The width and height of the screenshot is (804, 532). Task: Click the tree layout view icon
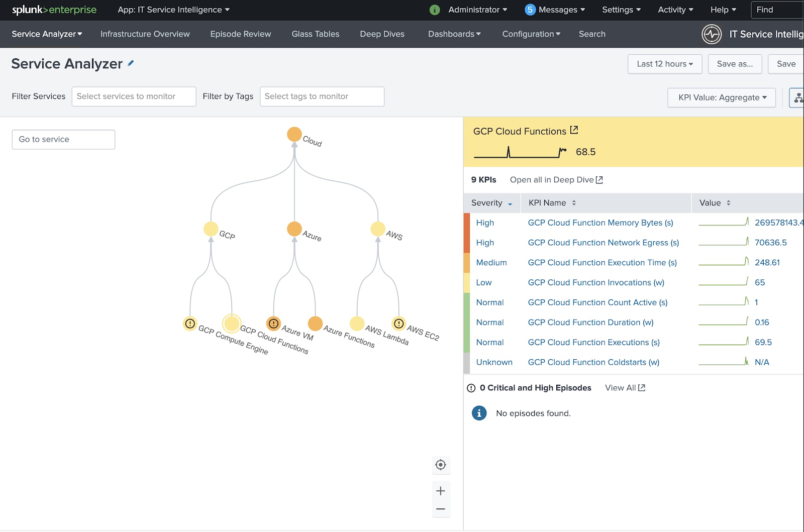click(x=798, y=97)
